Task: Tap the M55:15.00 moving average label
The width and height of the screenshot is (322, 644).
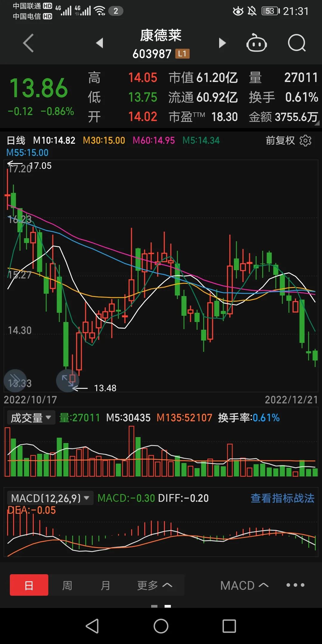Action: [27, 153]
